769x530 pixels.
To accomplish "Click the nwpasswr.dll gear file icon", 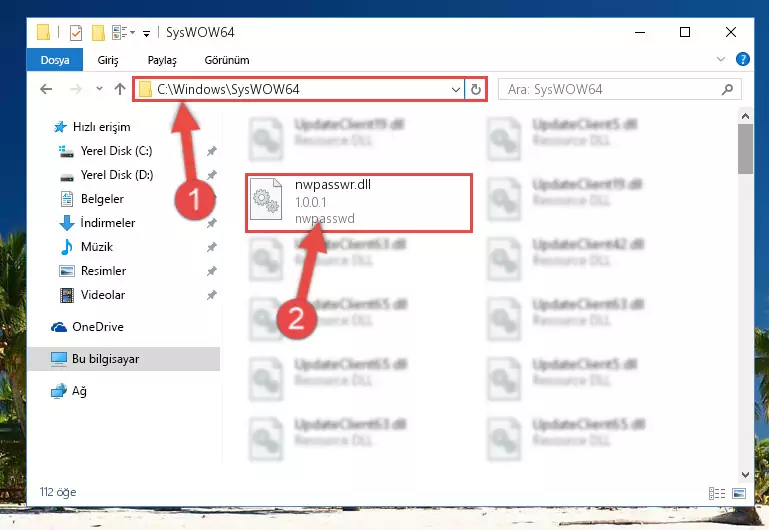I will pos(266,199).
